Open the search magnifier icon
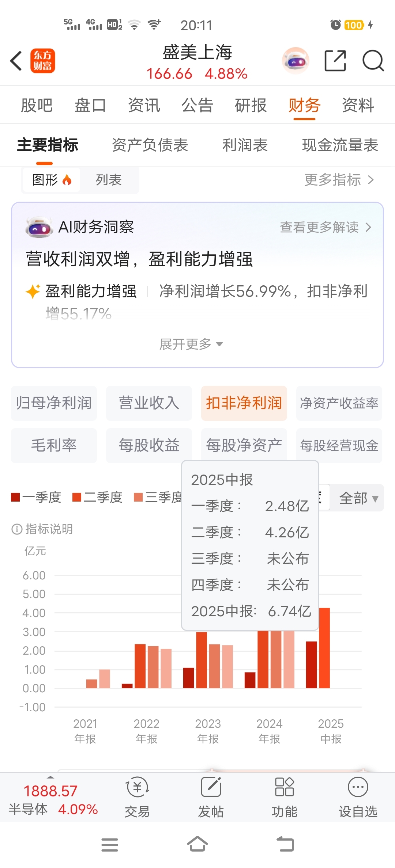 373,61
